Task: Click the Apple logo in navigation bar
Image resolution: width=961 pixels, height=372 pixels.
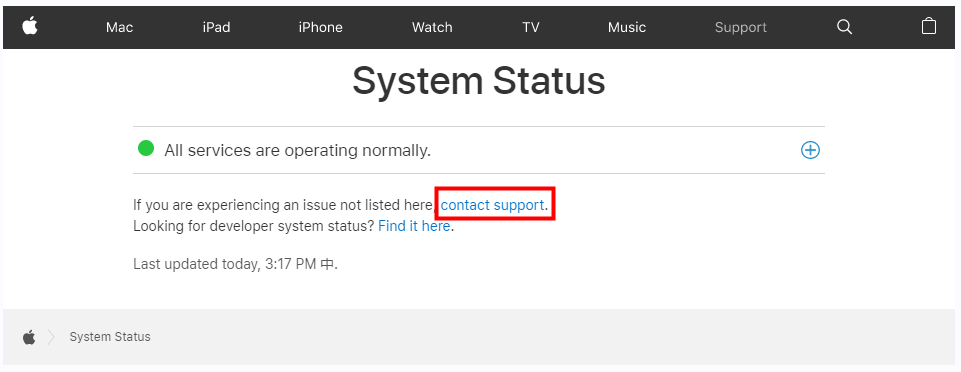Action: [30, 26]
